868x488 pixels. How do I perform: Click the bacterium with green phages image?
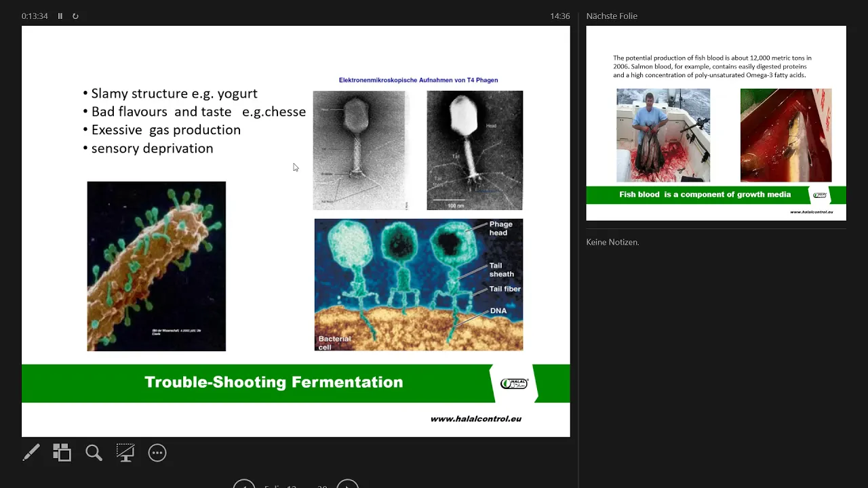157,266
